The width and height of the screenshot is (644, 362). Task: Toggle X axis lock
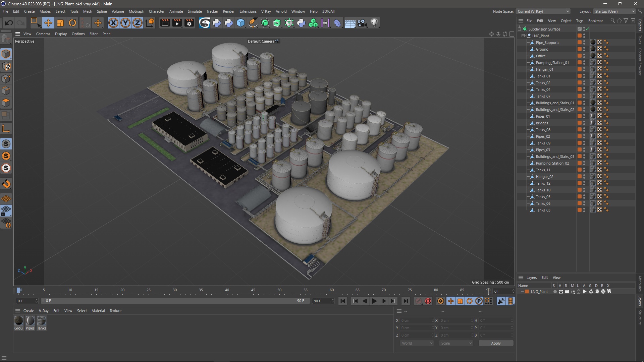(113, 23)
